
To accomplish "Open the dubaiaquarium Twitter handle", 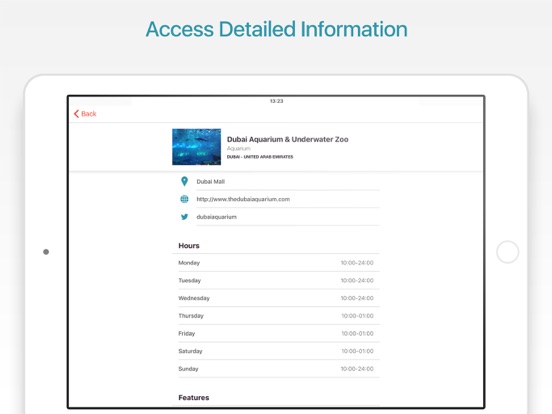I will (x=217, y=217).
